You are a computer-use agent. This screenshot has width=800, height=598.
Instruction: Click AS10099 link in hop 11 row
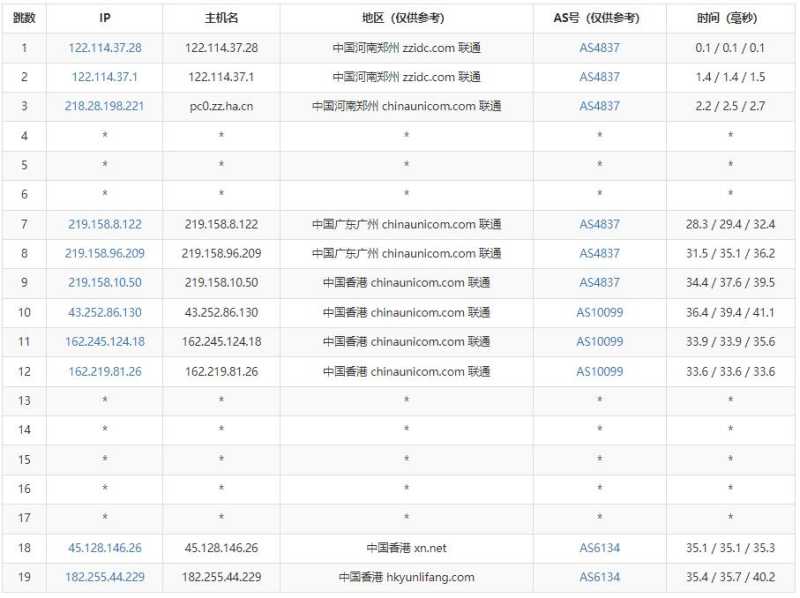599,341
